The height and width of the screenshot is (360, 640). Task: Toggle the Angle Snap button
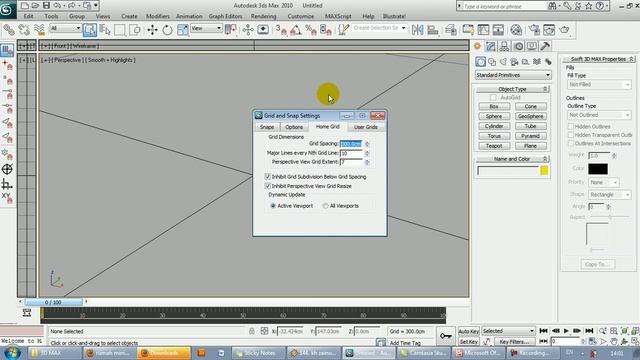tap(296, 30)
